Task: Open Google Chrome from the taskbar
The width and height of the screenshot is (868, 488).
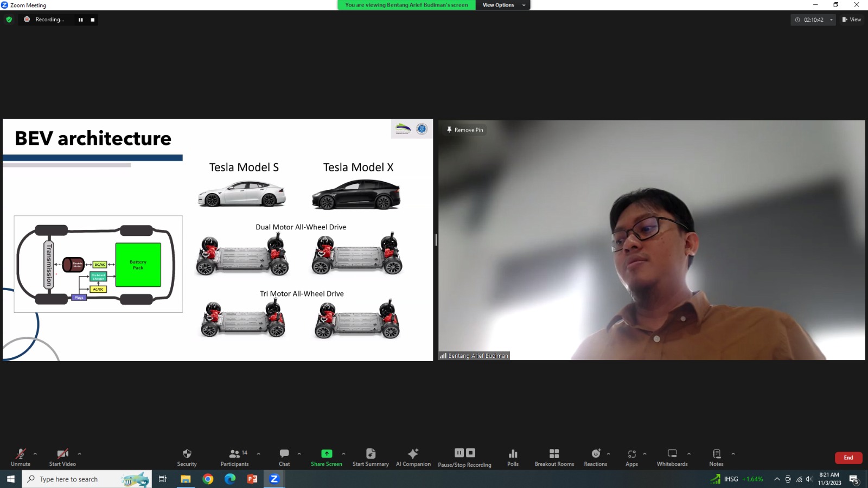Action: click(x=208, y=479)
